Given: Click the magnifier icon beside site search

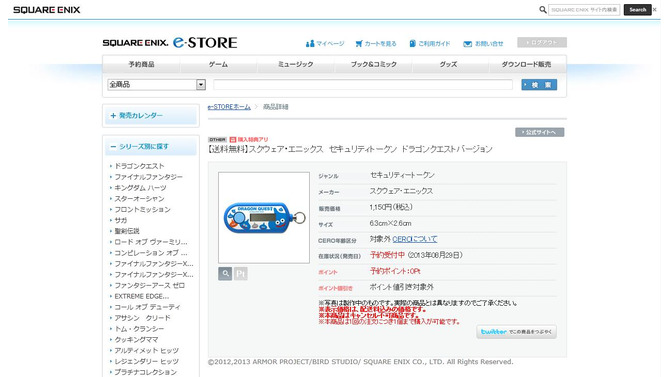Looking at the screenshot, I should pos(543,9).
